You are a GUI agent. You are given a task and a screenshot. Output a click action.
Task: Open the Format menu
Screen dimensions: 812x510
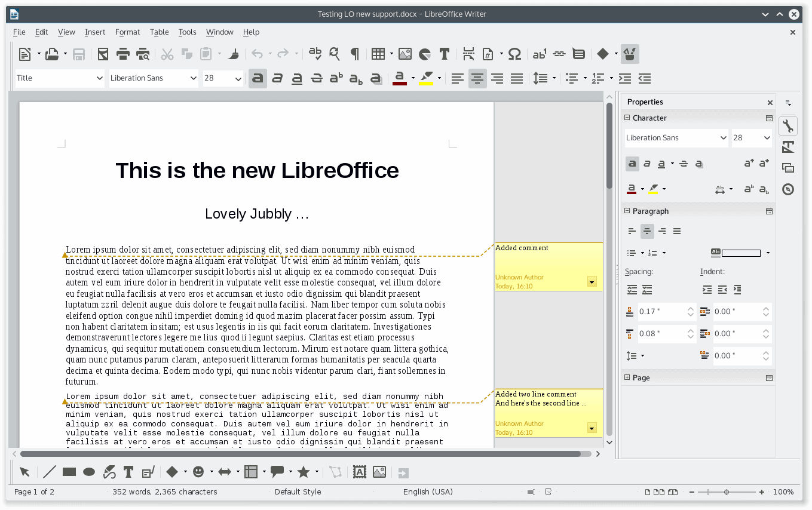click(x=127, y=32)
